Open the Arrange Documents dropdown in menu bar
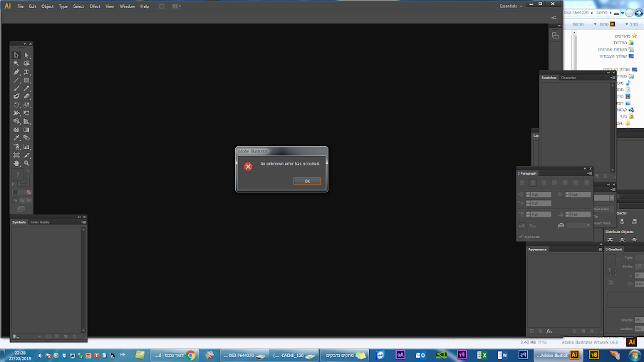The image size is (644, 362). (177, 6)
